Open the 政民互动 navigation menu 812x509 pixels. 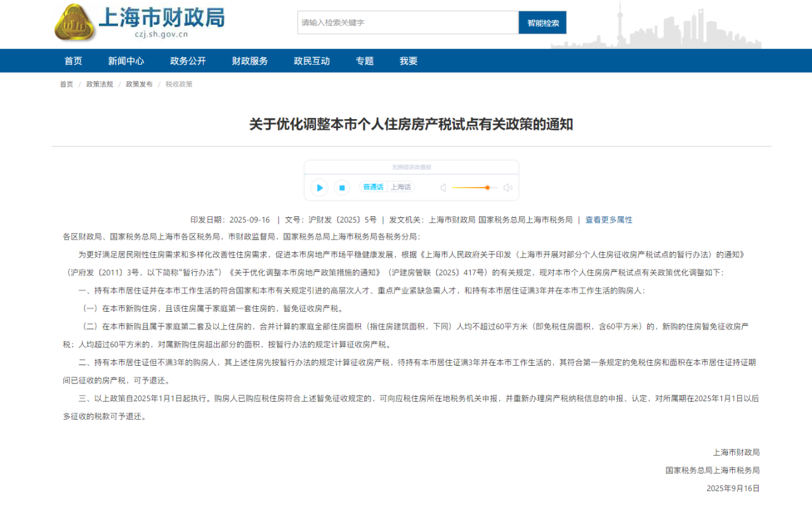click(x=311, y=61)
